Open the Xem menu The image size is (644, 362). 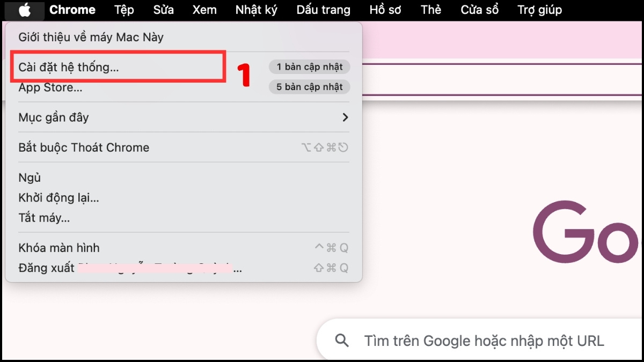[x=204, y=10]
